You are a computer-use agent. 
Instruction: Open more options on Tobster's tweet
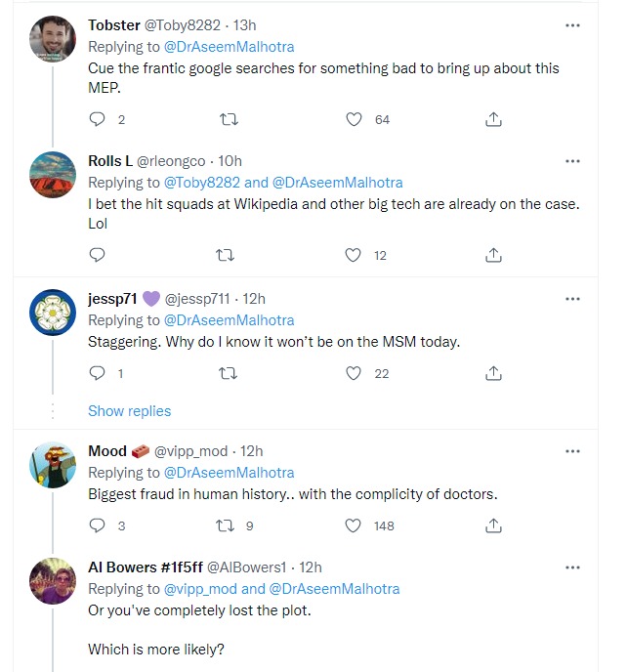[573, 24]
